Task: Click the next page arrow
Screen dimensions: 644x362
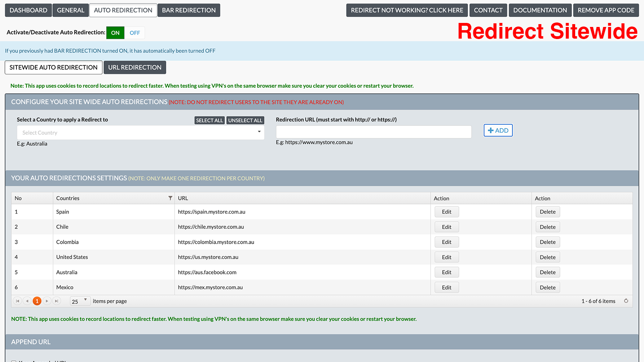Action: tap(47, 300)
